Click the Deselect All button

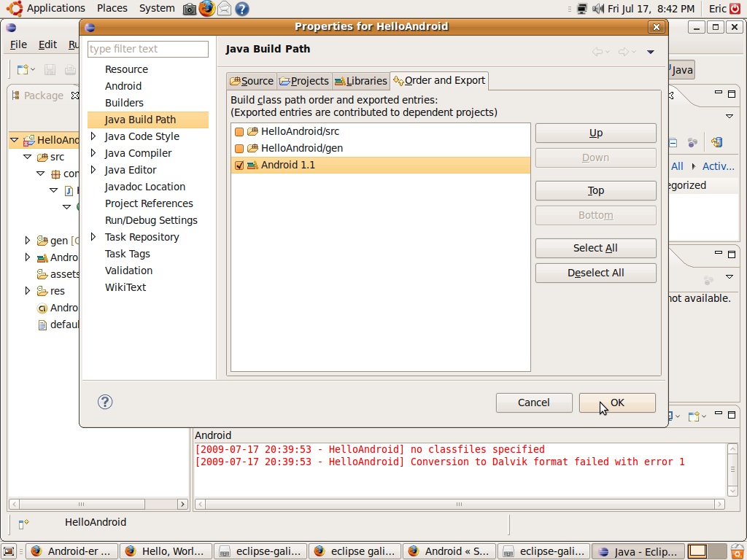[x=595, y=273]
